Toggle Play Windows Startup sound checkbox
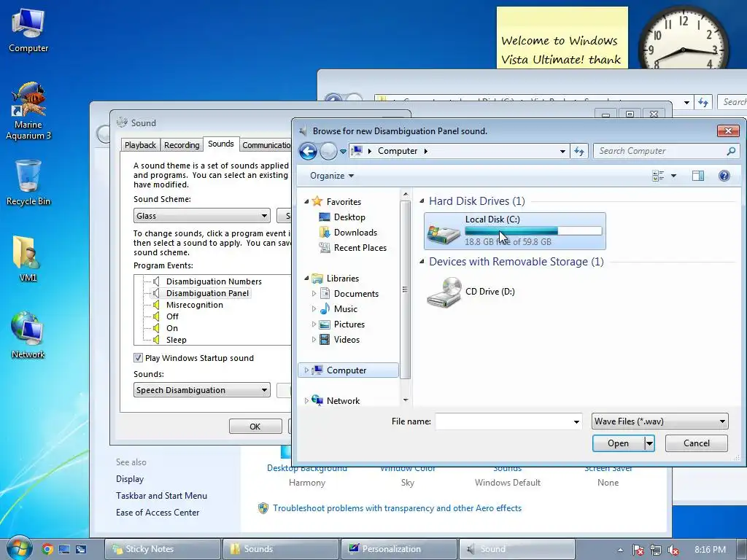This screenshot has height=560, width=747. [138, 357]
